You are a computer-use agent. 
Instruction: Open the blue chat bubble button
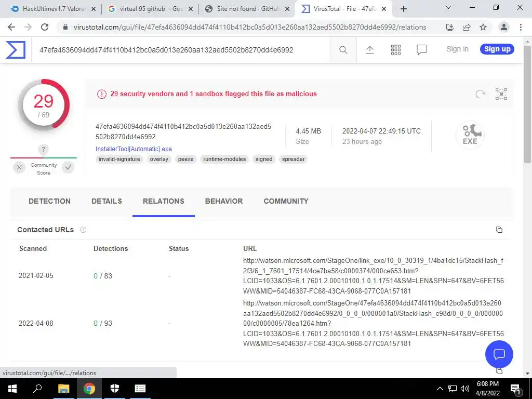(499, 354)
